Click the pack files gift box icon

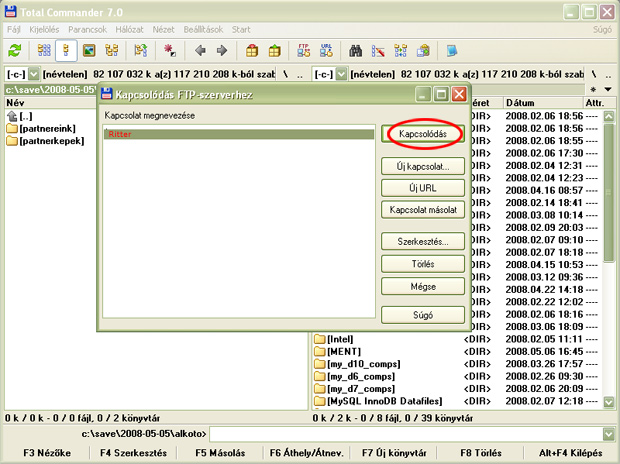(x=250, y=50)
